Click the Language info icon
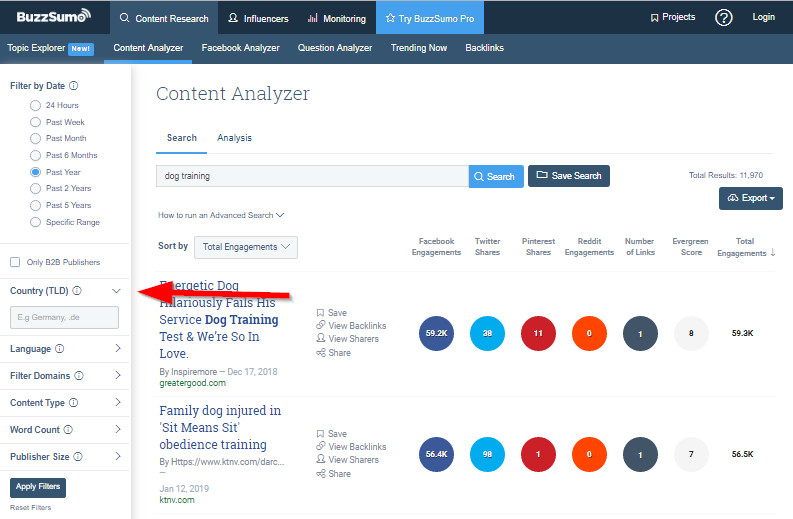 [60, 349]
